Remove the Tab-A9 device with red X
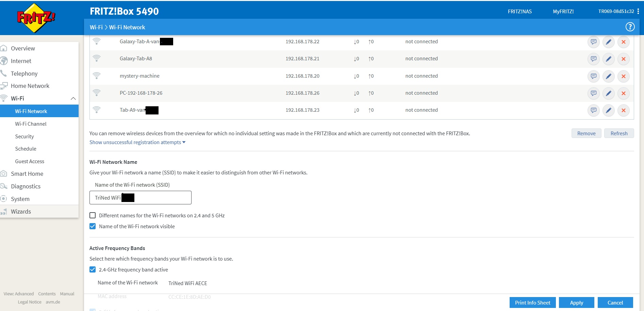Viewport: 644px width, 311px height. pos(623,110)
